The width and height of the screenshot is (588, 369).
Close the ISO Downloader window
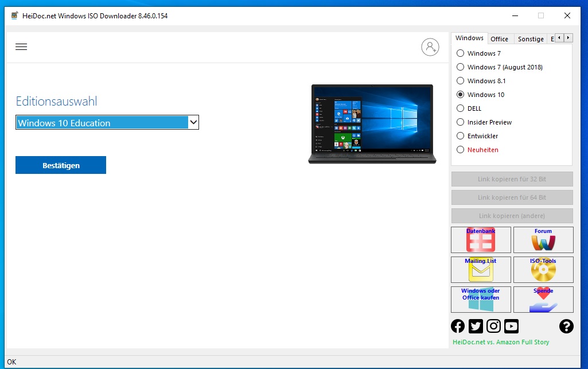coord(567,15)
